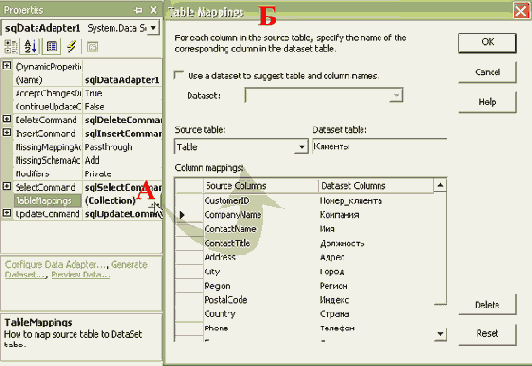Click the Должность dataset column cell
Viewport: 532px width, 366px height.
pos(376,243)
